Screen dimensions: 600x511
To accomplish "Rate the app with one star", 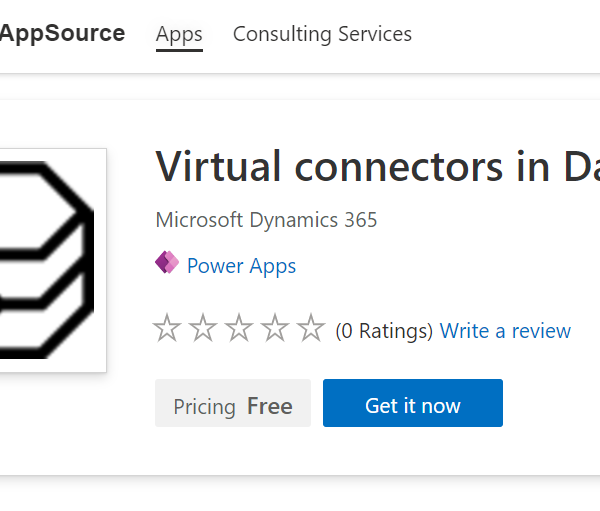I will (167, 328).
